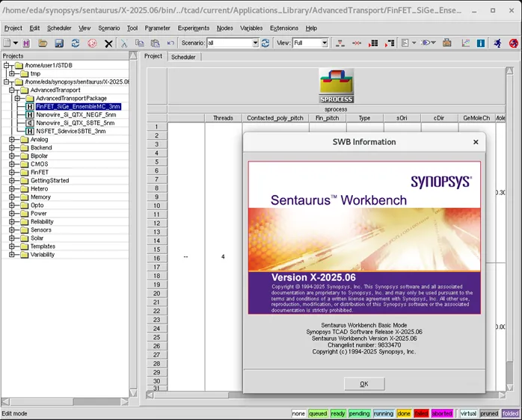Switch to the Project tab
522x420 pixels.
click(x=153, y=56)
